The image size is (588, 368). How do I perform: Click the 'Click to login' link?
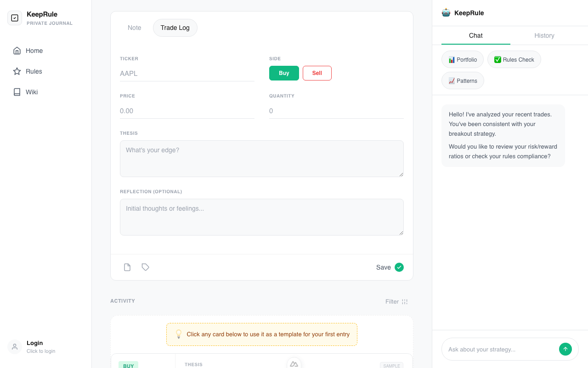click(x=41, y=351)
